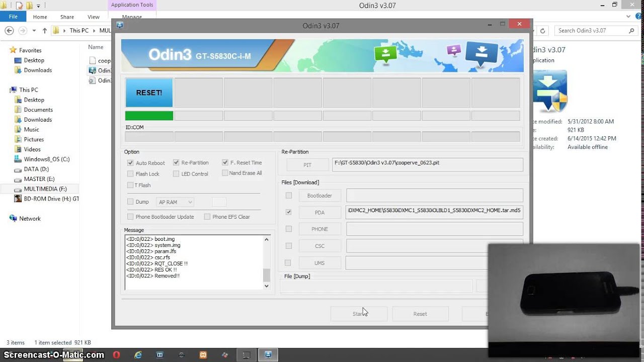Open the Home ribbon tab

[40, 17]
